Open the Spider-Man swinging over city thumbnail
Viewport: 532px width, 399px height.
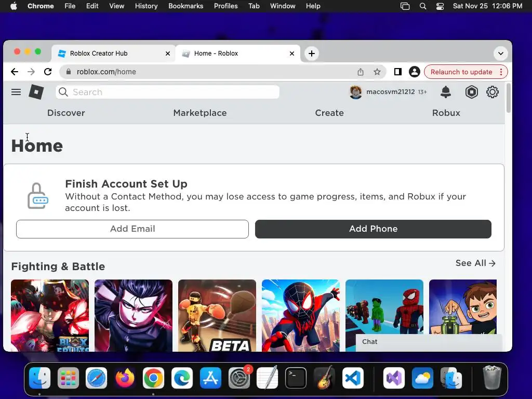point(301,315)
